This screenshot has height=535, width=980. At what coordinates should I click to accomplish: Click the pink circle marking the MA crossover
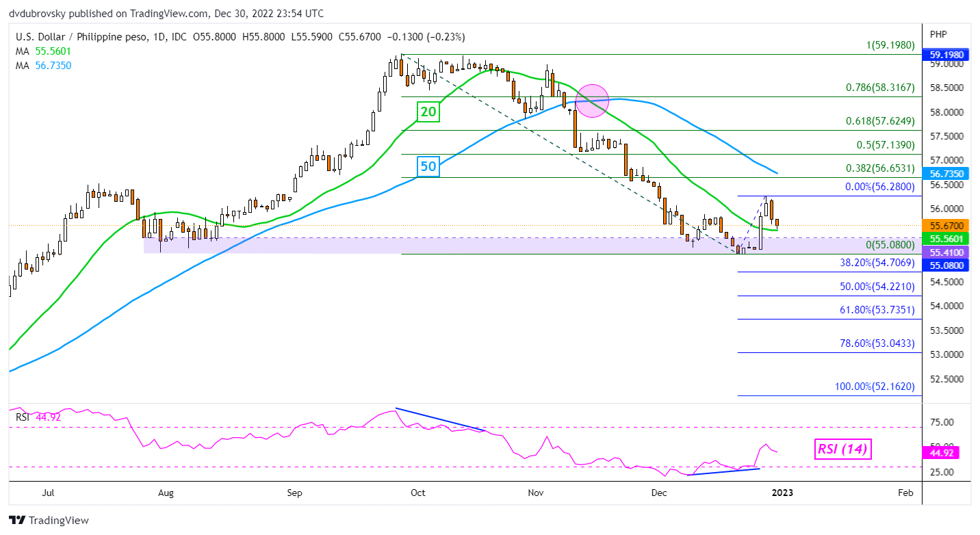pyautogui.click(x=593, y=101)
